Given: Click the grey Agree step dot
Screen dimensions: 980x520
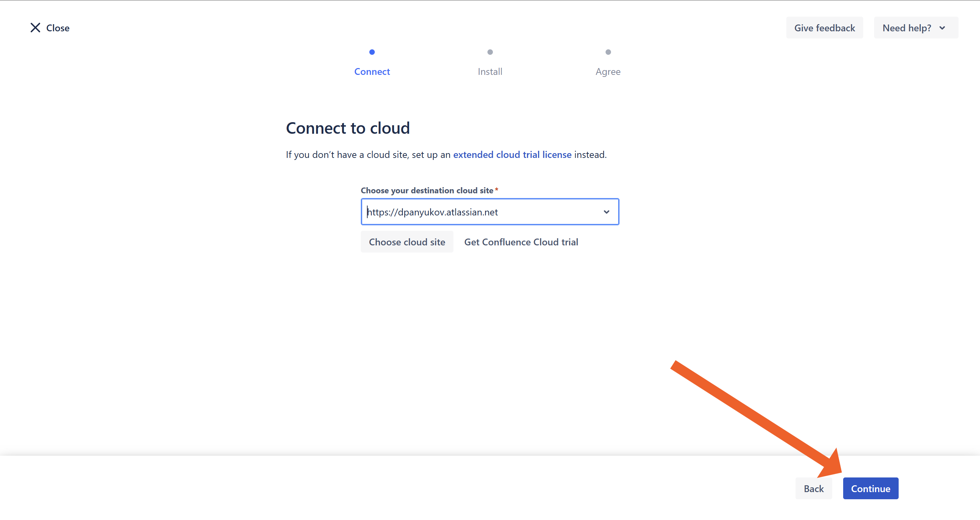Looking at the screenshot, I should pyautogui.click(x=608, y=52).
